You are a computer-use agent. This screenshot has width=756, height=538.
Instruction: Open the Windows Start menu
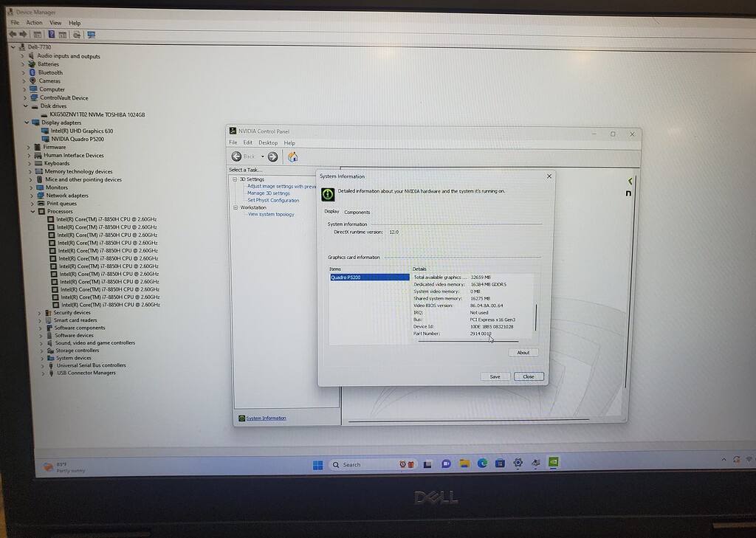click(317, 465)
